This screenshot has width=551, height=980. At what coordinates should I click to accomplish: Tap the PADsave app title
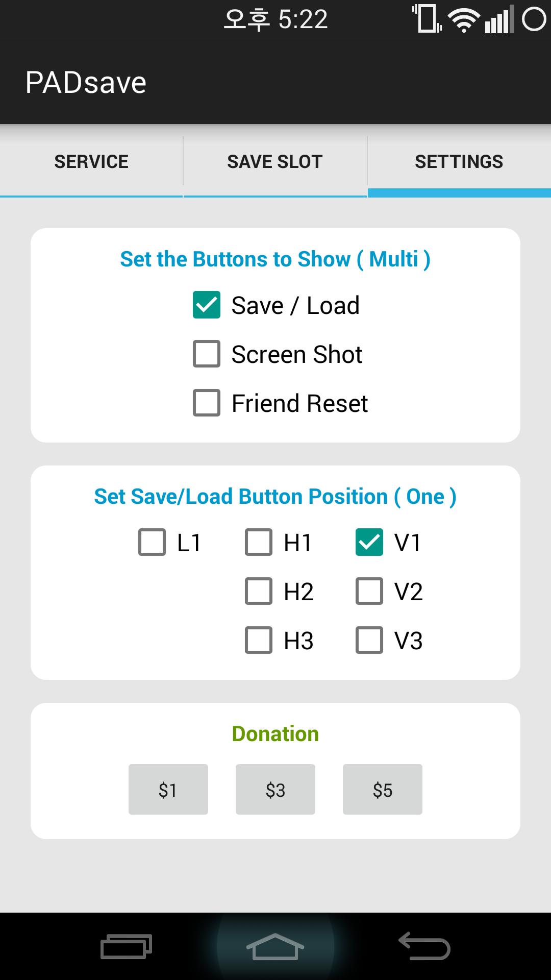86,82
